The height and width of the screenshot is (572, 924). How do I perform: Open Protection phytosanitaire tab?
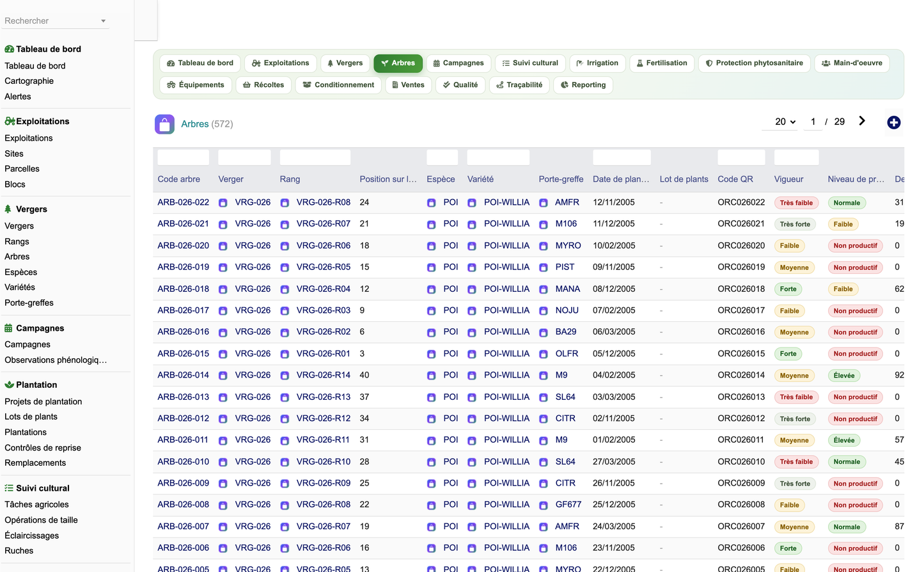[755, 63]
